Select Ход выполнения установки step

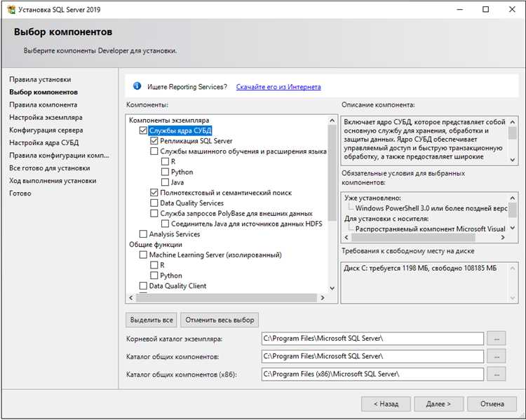click(x=53, y=181)
